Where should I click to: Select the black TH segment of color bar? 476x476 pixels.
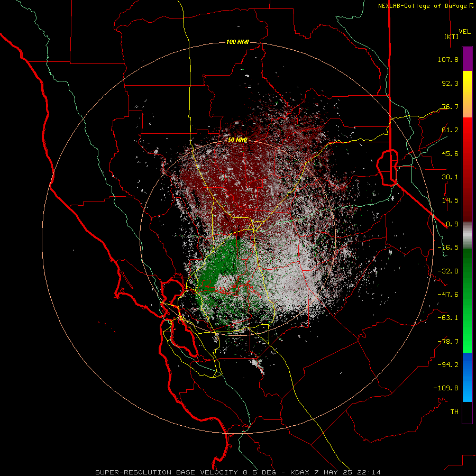467,412
